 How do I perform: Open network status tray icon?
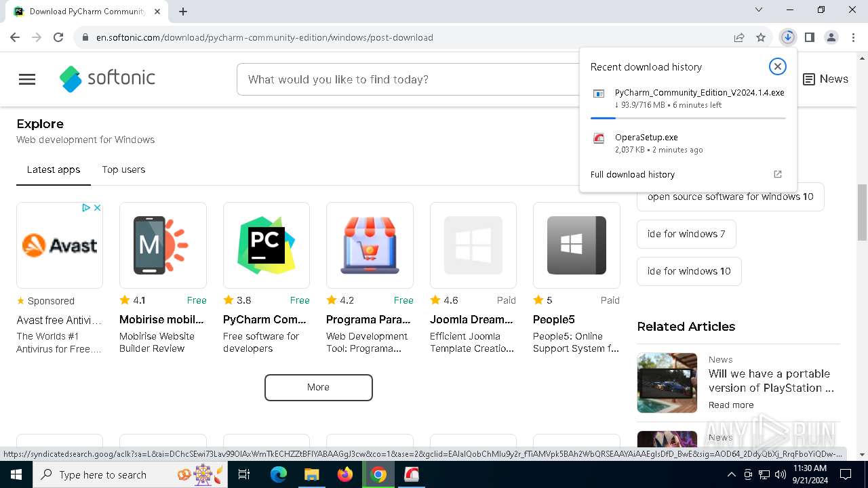(764, 474)
